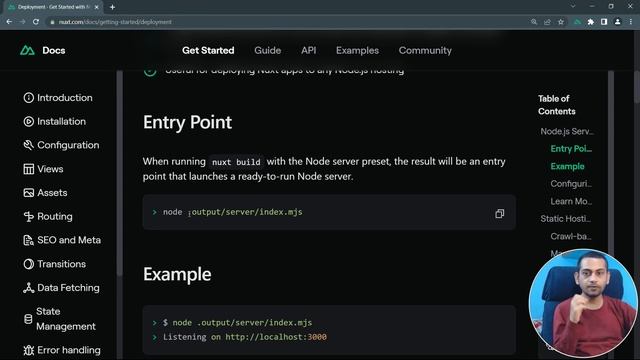Image resolution: width=640 pixels, height=360 pixels.
Task: Close the Deployment browser tab
Action: (97, 7)
